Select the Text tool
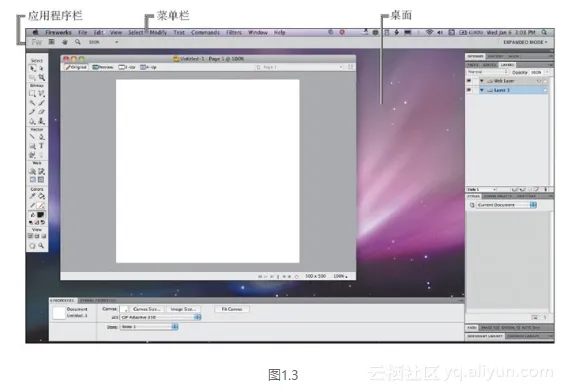The width and height of the screenshot is (564, 392). pyautogui.click(x=41, y=146)
